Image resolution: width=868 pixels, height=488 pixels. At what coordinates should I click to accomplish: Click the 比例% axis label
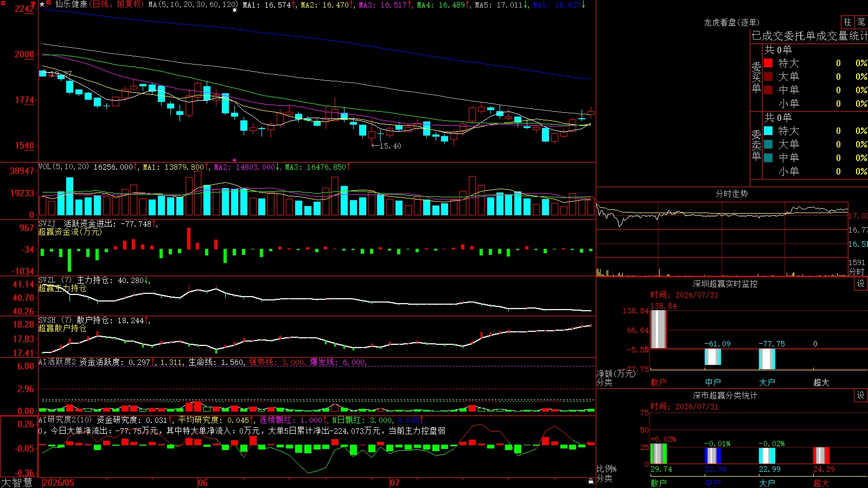[x=607, y=469]
